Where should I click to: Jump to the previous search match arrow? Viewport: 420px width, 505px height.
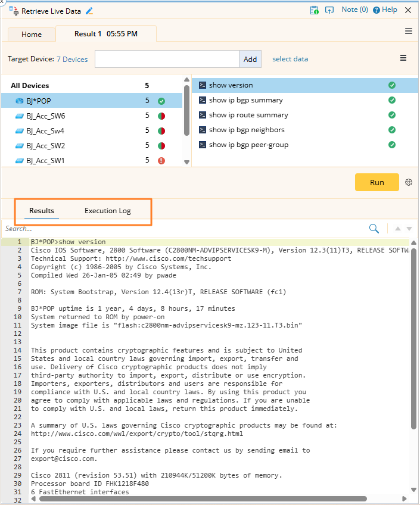click(397, 229)
